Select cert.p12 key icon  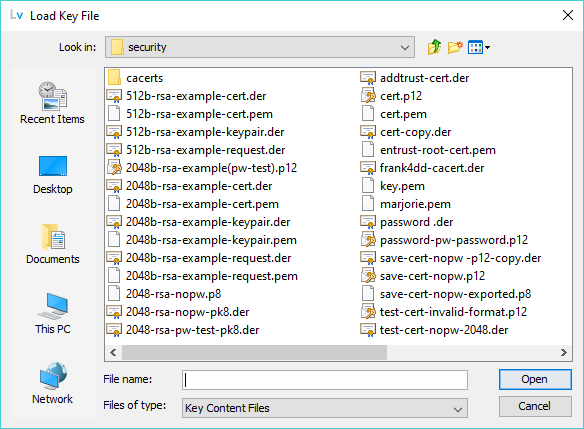368,96
